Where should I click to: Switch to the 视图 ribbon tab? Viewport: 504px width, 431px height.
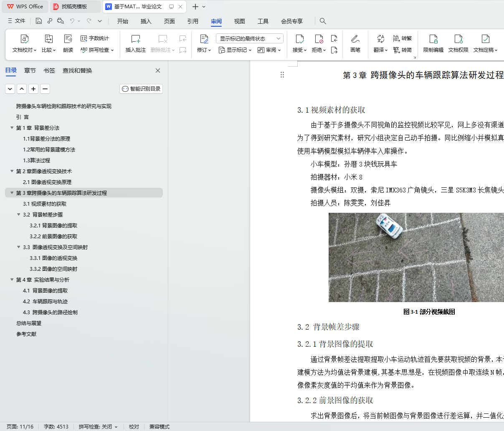pyautogui.click(x=240, y=21)
